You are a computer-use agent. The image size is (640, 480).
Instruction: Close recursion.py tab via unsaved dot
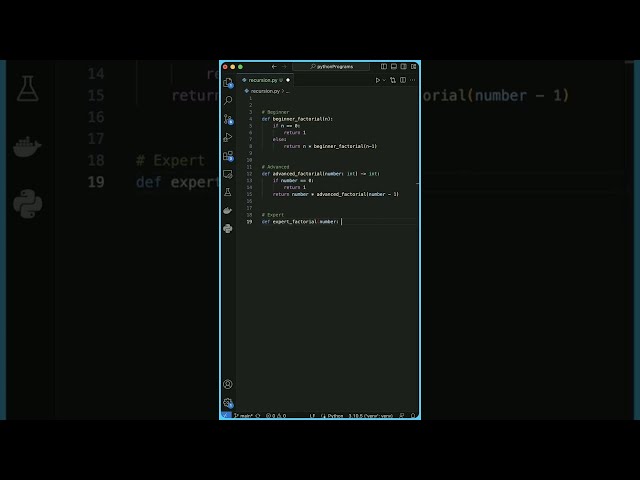click(x=288, y=80)
